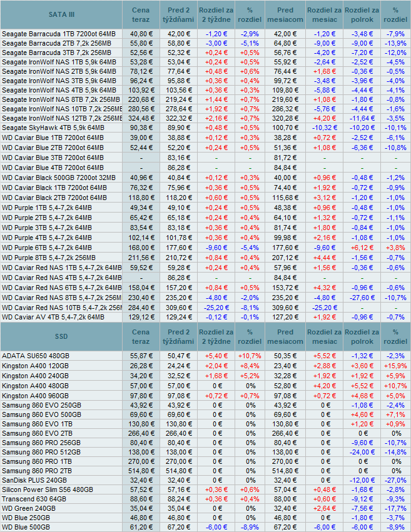
Task: Select Transcend 630 64GB row name
Action: [x=34, y=499]
